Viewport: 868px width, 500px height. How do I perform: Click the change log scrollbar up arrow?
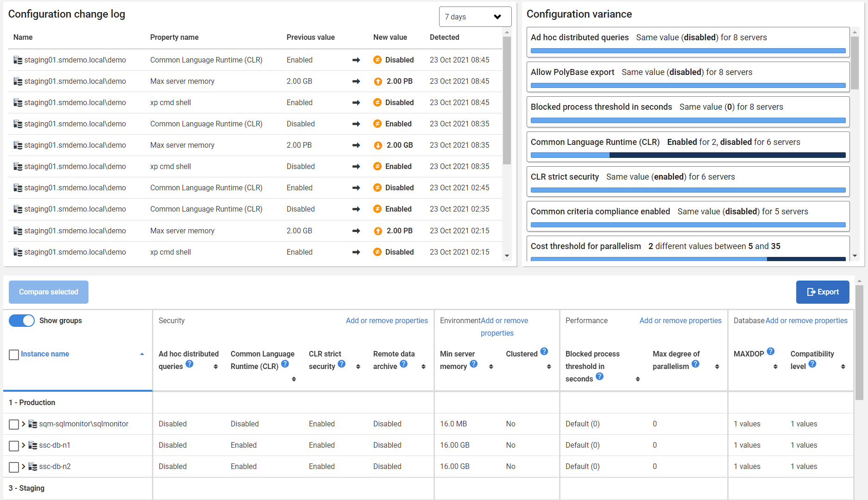(507, 32)
